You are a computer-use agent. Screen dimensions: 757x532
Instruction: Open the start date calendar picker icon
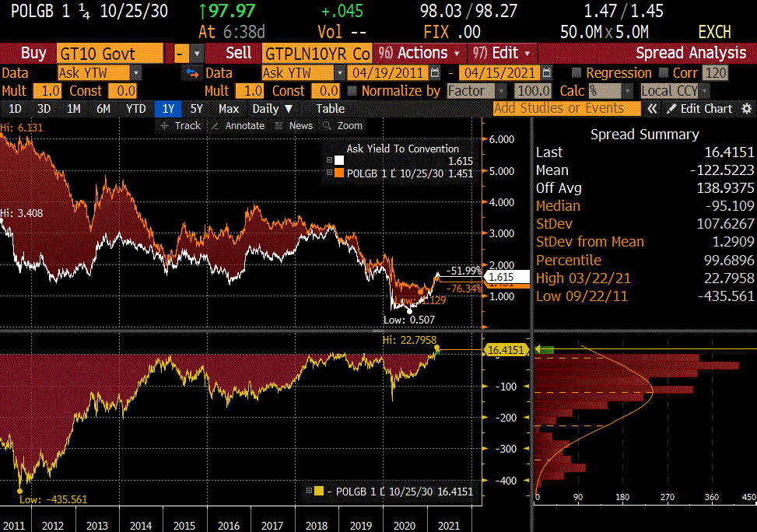436,72
